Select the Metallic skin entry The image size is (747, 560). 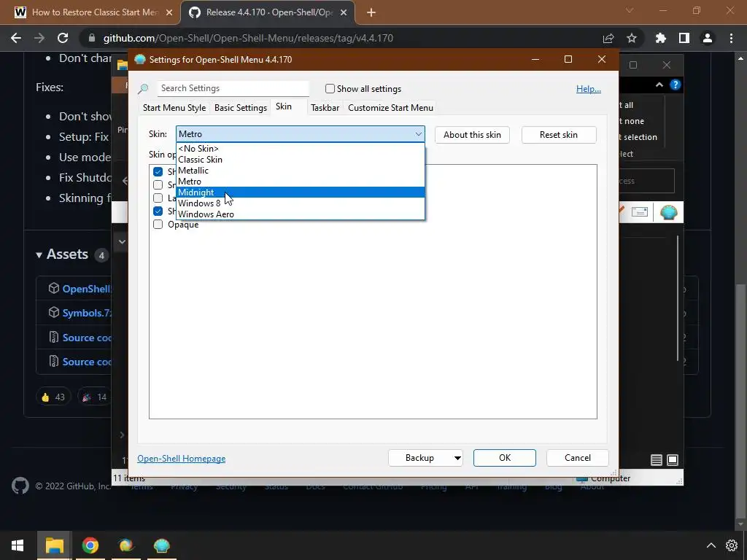[x=300, y=171]
